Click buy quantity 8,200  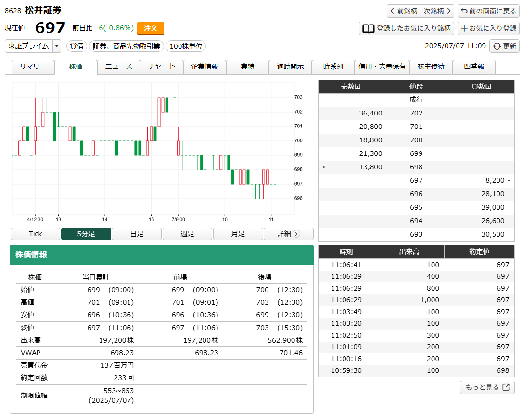coord(495,180)
